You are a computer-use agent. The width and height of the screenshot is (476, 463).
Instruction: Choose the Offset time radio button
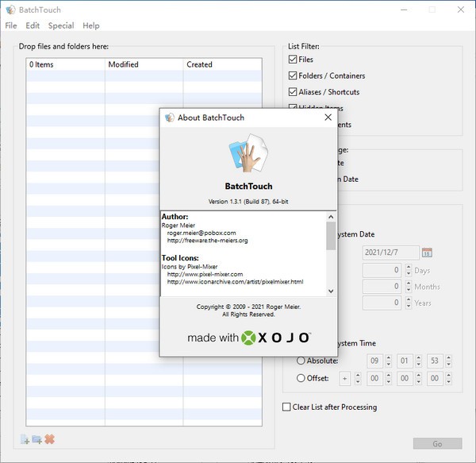301,378
